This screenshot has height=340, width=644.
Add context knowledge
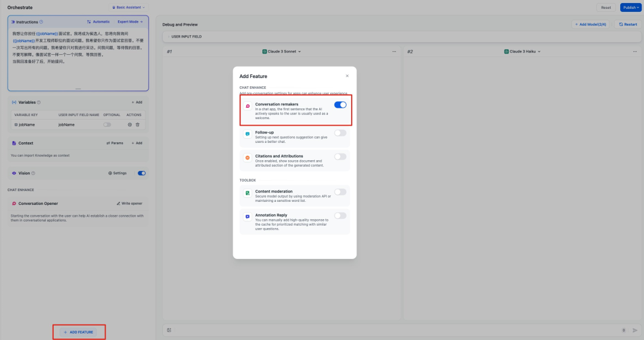coord(137,143)
